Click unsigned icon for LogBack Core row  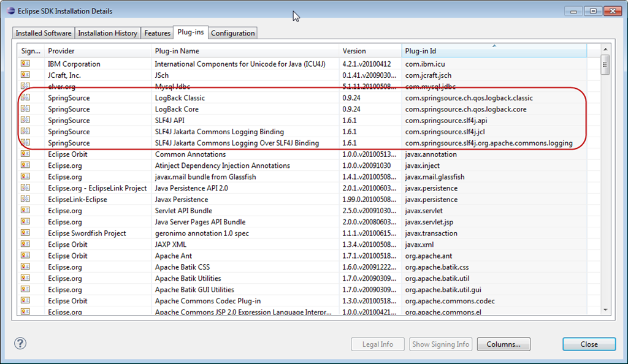point(25,109)
